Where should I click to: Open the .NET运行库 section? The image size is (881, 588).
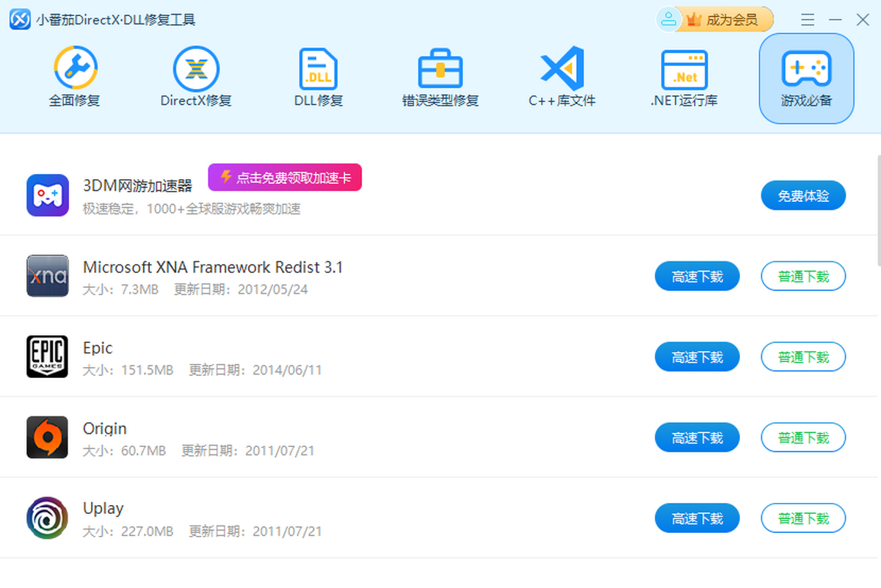tap(684, 77)
